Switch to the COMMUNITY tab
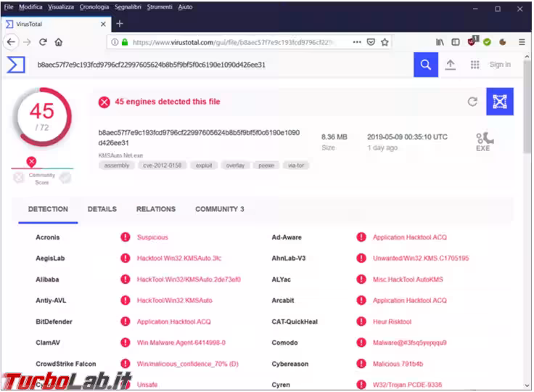The image size is (534, 392). [x=220, y=209]
